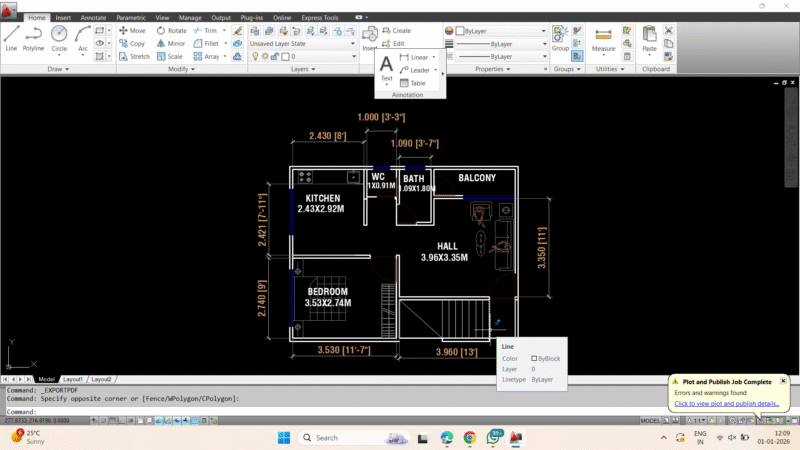The height and width of the screenshot is (450, 800).
Task: Insert a Table from Annotation panel
Action: (413, 83)
